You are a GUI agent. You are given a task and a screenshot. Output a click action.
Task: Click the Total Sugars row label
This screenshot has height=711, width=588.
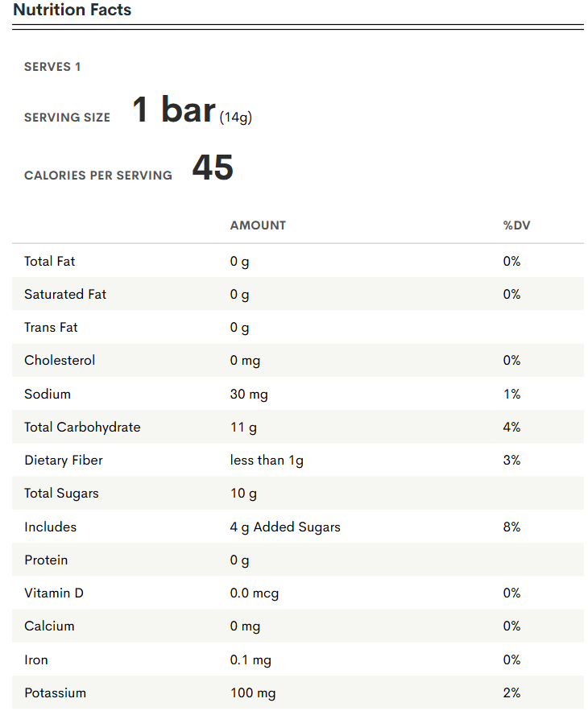coord(61,494)
